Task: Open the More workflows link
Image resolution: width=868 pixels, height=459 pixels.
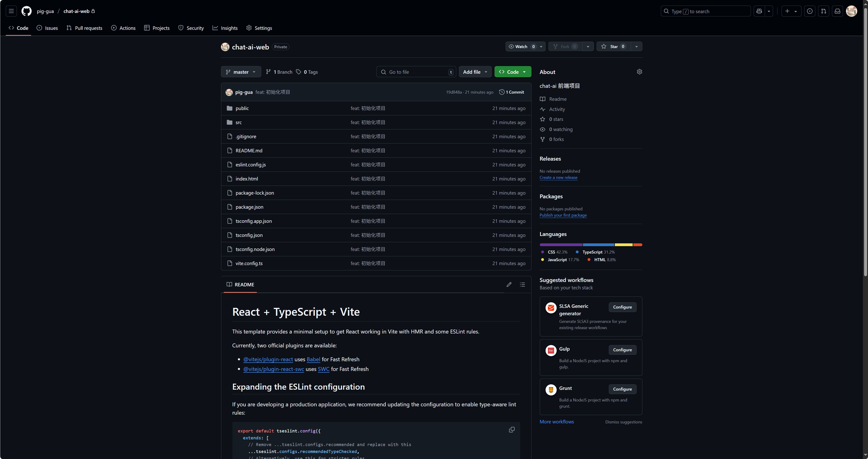Action: (x=557, y=422)
